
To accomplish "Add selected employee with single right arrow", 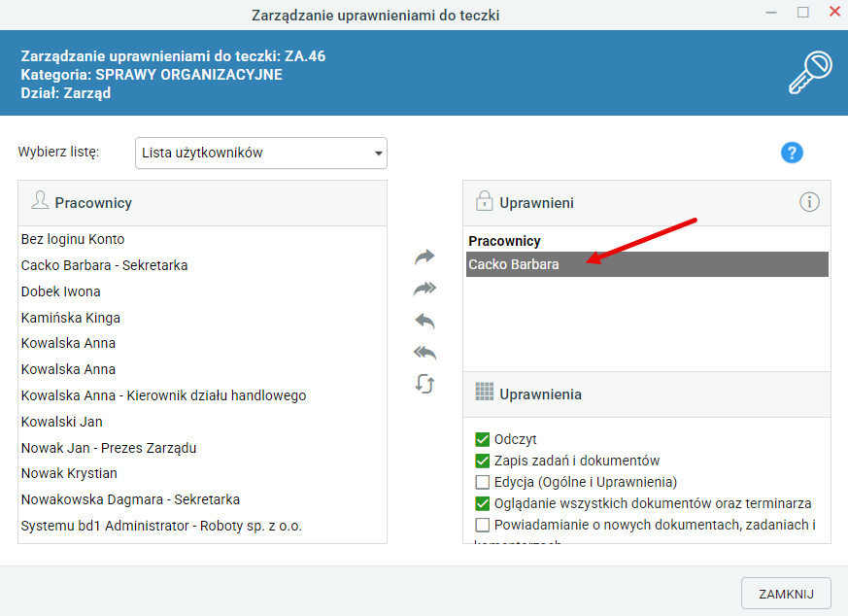I will pyautogui.click(x=424, y=257).
